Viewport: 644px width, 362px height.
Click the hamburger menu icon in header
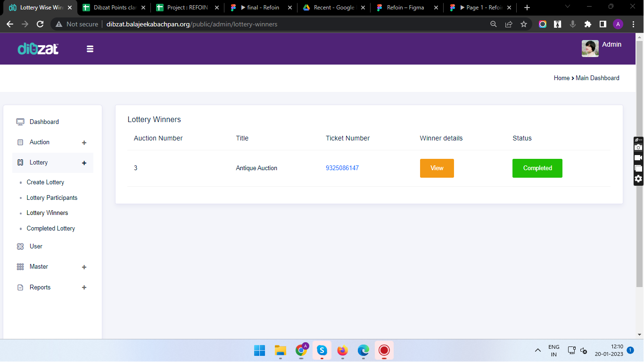(x=90, y=49)
